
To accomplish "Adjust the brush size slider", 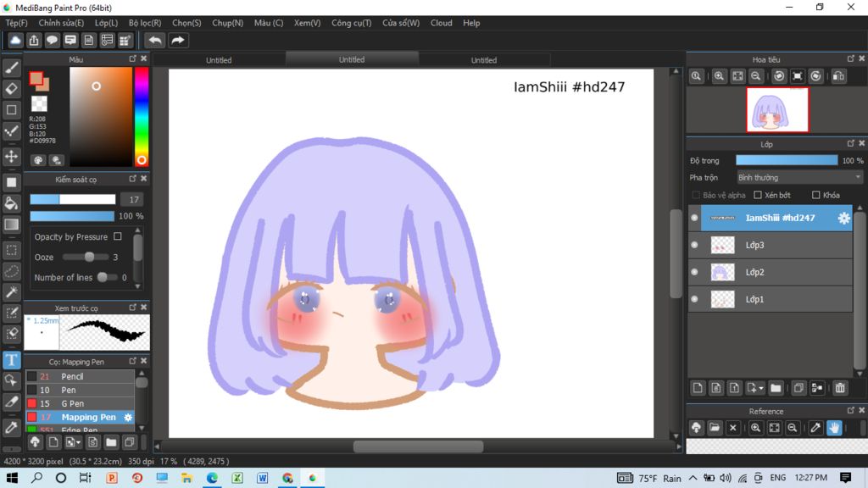I will click(x=73, y=199).
